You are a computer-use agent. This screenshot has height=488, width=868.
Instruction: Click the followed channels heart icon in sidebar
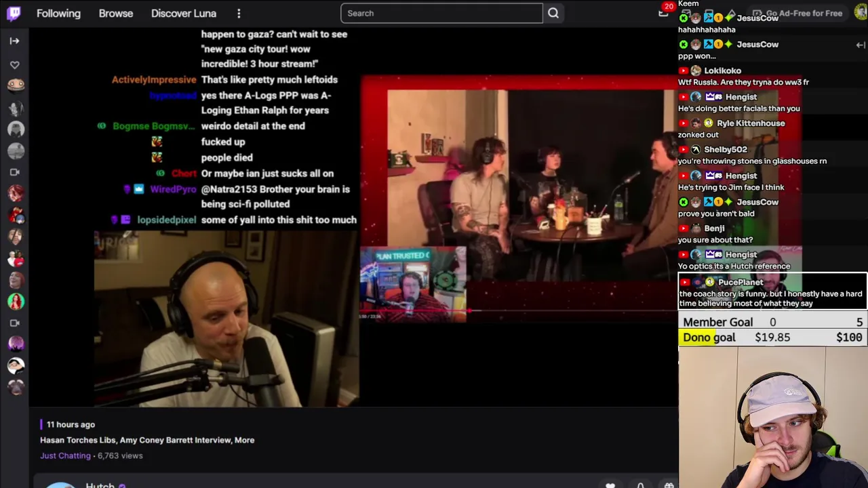15,65
